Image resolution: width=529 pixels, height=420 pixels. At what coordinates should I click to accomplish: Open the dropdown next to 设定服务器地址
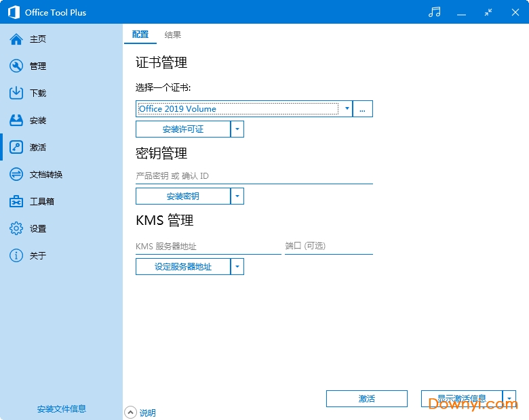pyautogui.click(x=237, y=267)
